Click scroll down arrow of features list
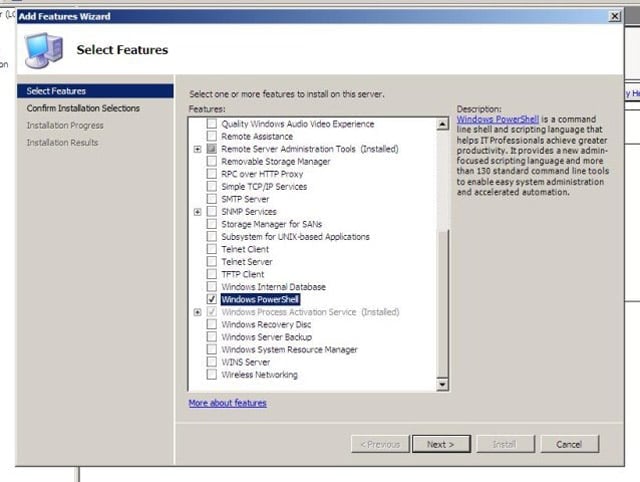The image size is (640, 482). (x=442, y=384)
